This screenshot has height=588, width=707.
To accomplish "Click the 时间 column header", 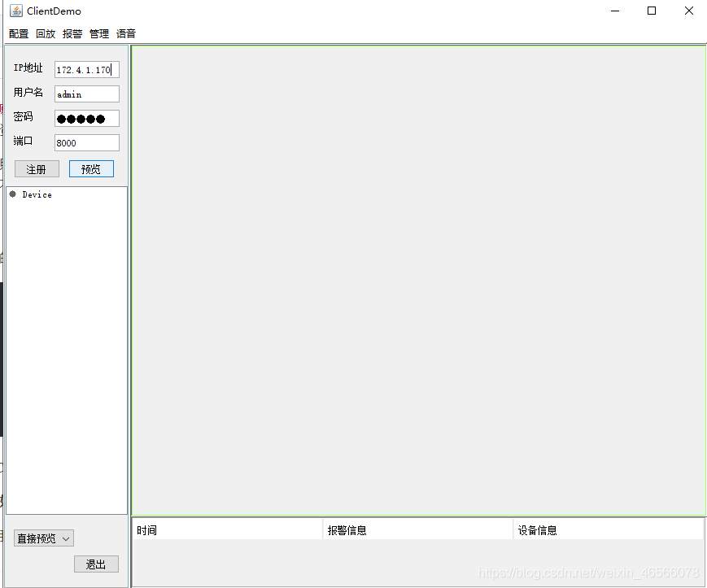I will [146, 529].
